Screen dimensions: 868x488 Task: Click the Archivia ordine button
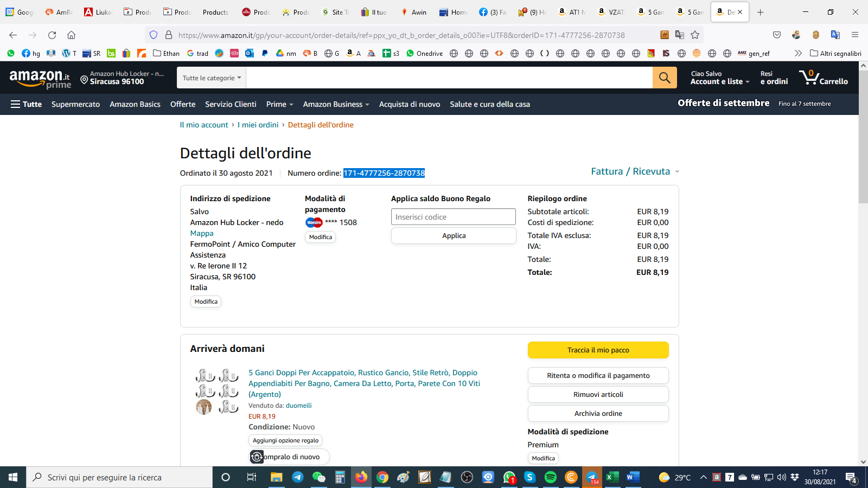[x=598, y=414]
